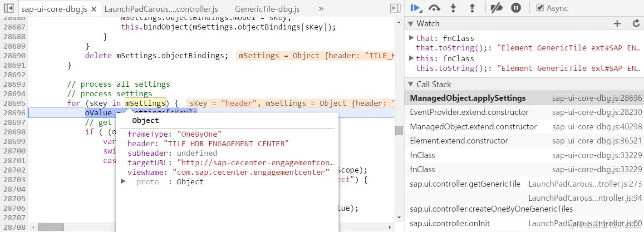Select Element.extend.constructor call frame

click(524, 141)
